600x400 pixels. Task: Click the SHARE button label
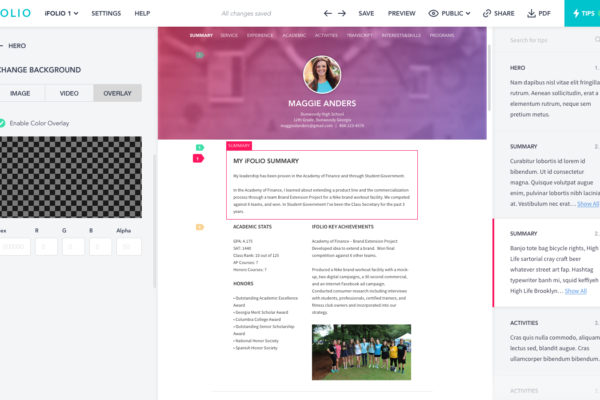pos(504,13)
